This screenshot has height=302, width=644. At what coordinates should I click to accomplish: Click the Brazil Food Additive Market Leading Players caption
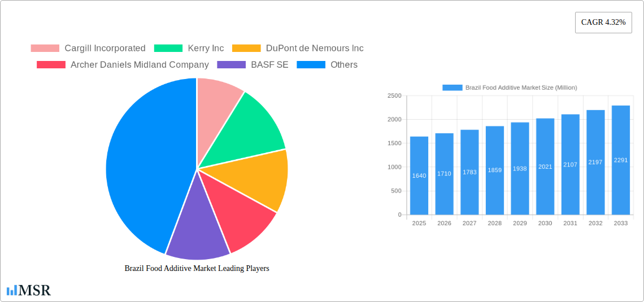point(197,268)
